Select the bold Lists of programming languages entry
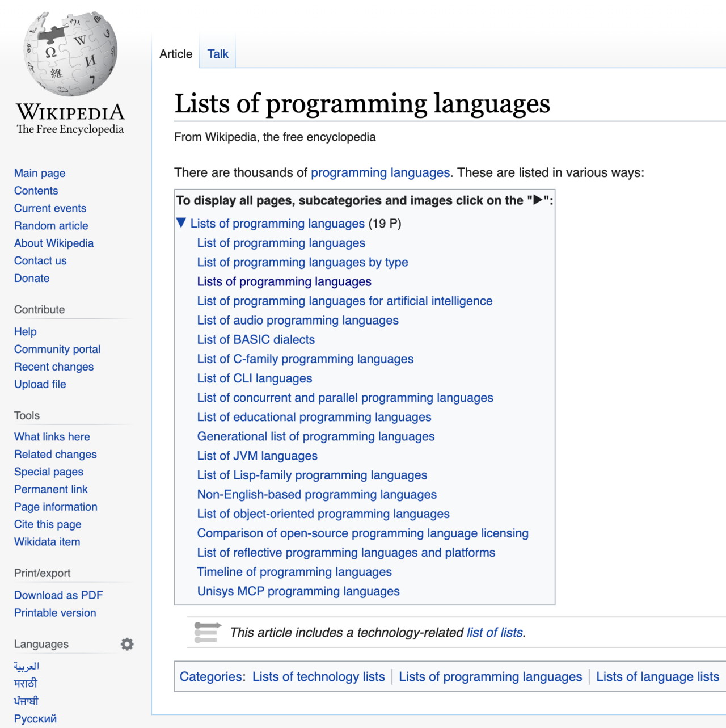 tap(284, 281)
